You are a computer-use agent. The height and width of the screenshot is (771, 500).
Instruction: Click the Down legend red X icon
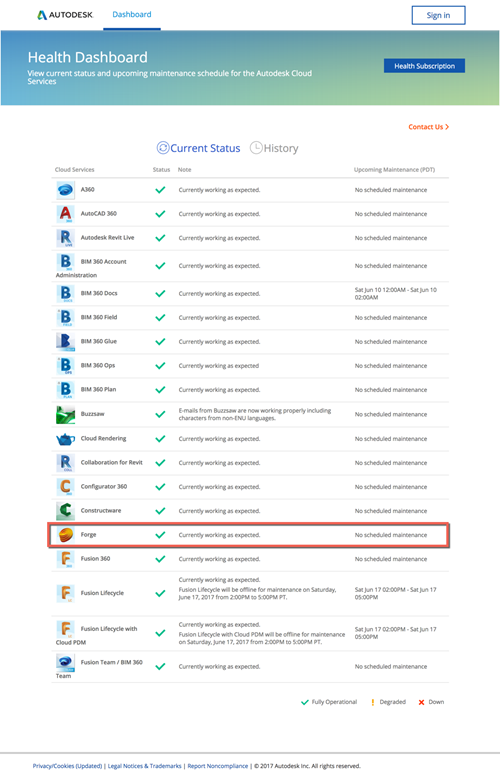coord(421,702)
